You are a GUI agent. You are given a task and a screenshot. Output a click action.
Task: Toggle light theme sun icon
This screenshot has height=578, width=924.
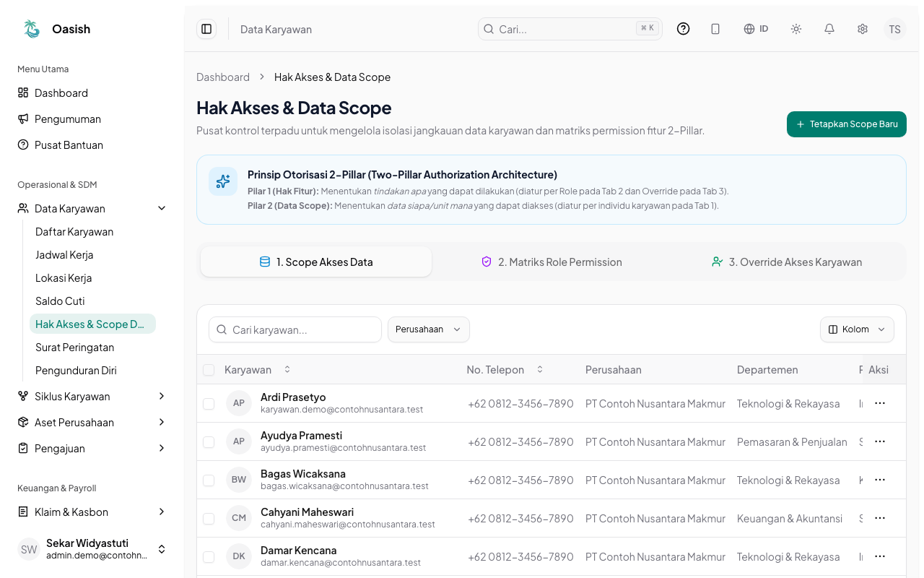[x=796, y=29]
